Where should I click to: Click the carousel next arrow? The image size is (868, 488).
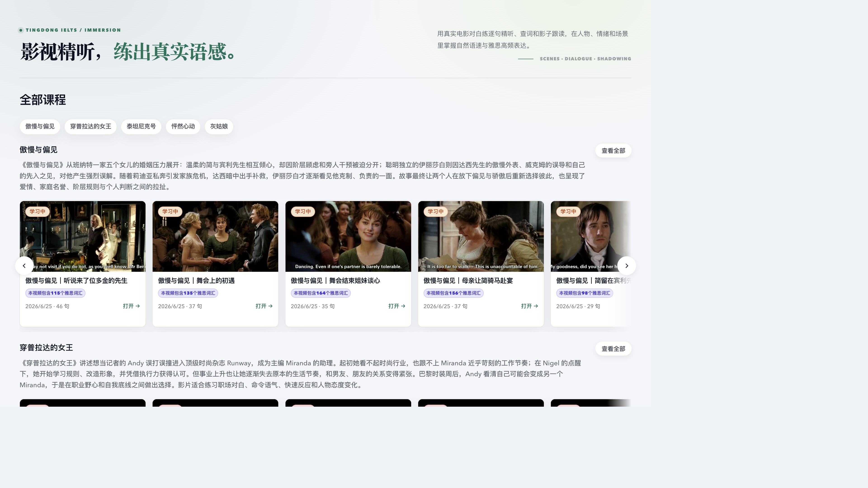[626, 266]
